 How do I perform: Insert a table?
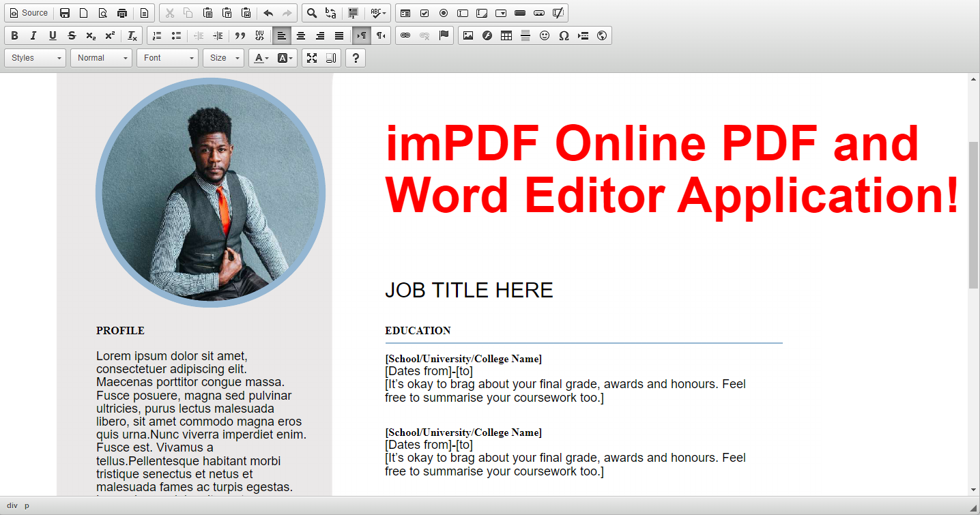pos(506,35)
